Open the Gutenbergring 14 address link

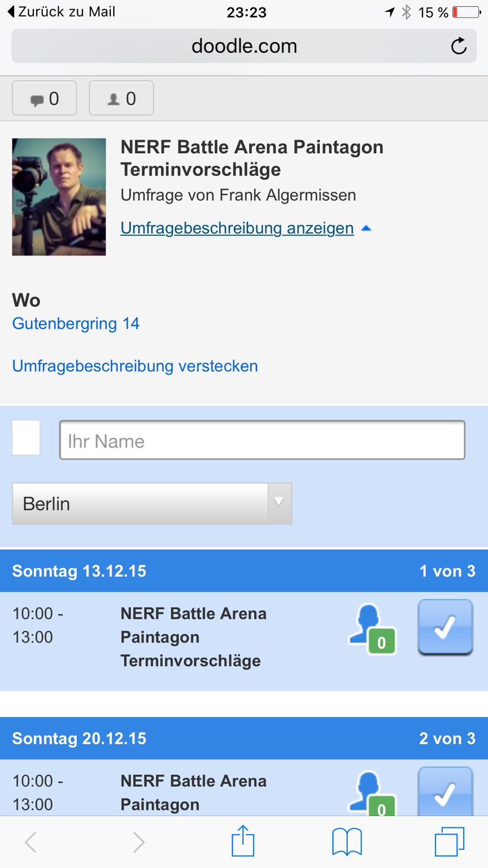pos(76,323)
